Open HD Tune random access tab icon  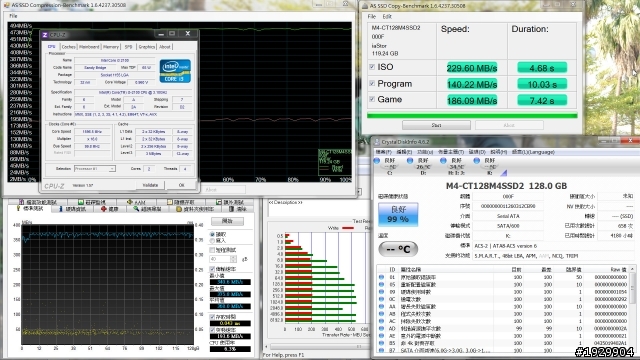point(170,202)
